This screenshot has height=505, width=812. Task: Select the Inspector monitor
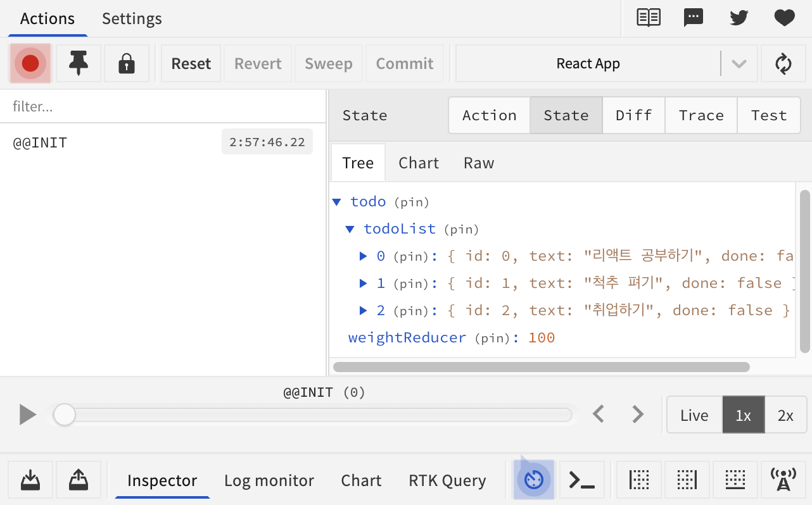[162, 480]
